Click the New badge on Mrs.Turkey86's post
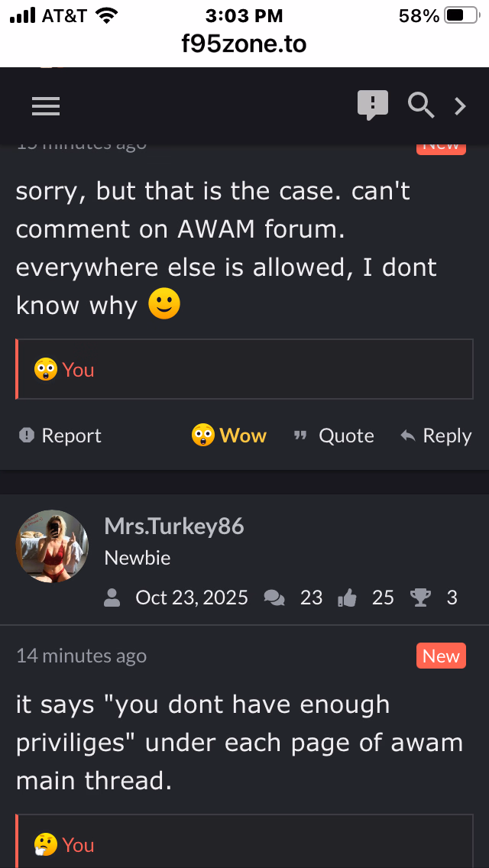Image resolution: width=489 pixels, height=868 pixels. tap(441, 656)
